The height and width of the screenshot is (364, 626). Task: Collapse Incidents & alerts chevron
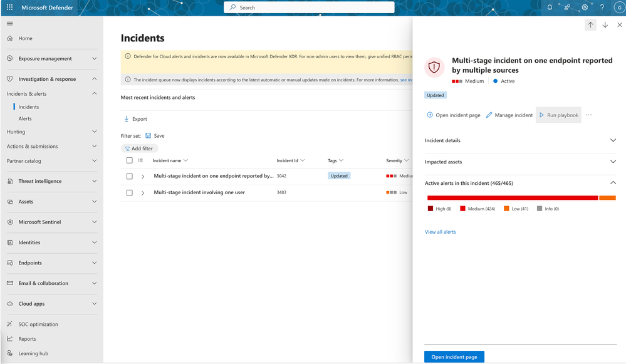(x=94, y=93)
